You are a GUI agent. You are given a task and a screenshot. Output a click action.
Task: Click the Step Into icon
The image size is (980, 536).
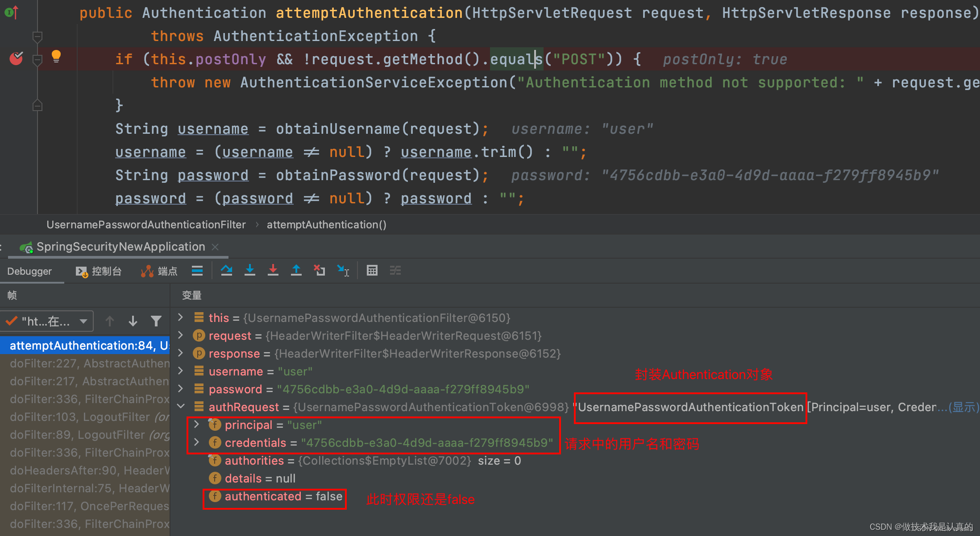[250, 270]
